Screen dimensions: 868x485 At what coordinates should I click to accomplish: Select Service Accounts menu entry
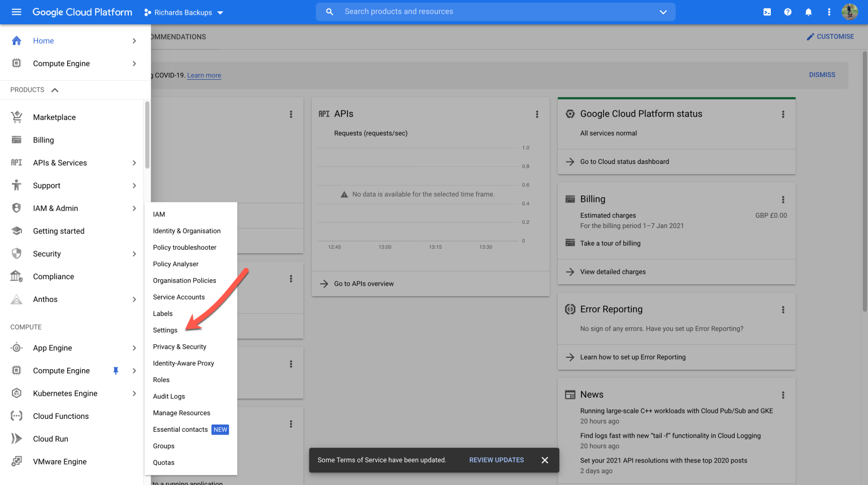pos(179,297)
